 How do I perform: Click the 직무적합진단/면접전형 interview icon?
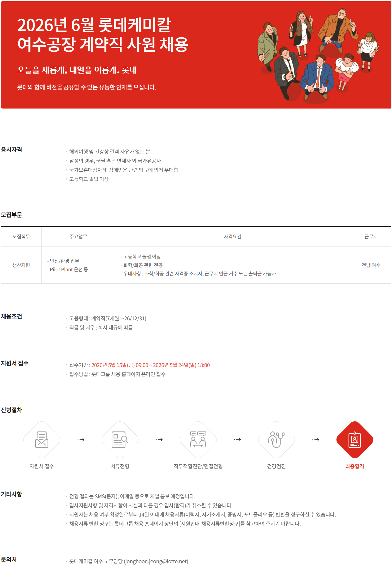(x=198, y=440)
